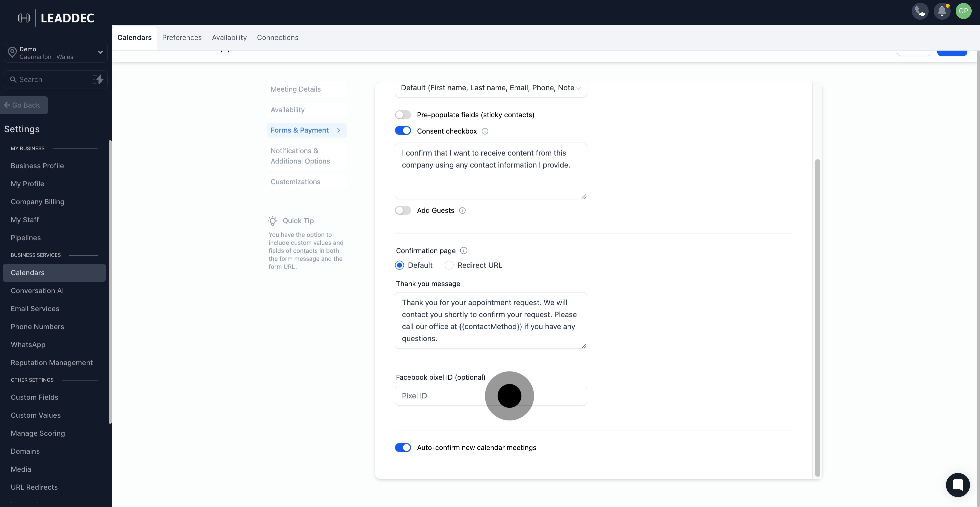The width and height of the screenshot is (980, 507).
Task: Open Company Billing page
Action: click(x=37, y=202)
